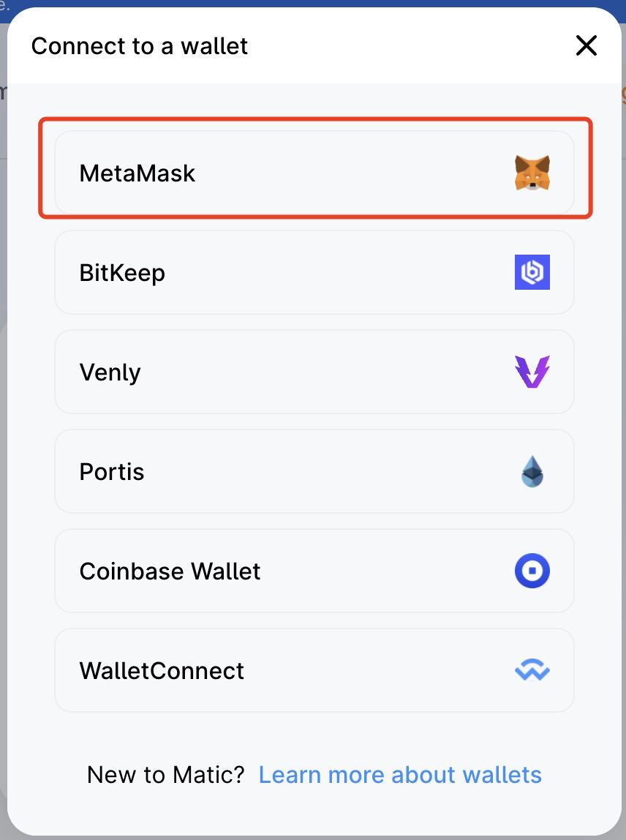Click the BitKeep purple square logo

pyautogui.click(x=532, y=272)
